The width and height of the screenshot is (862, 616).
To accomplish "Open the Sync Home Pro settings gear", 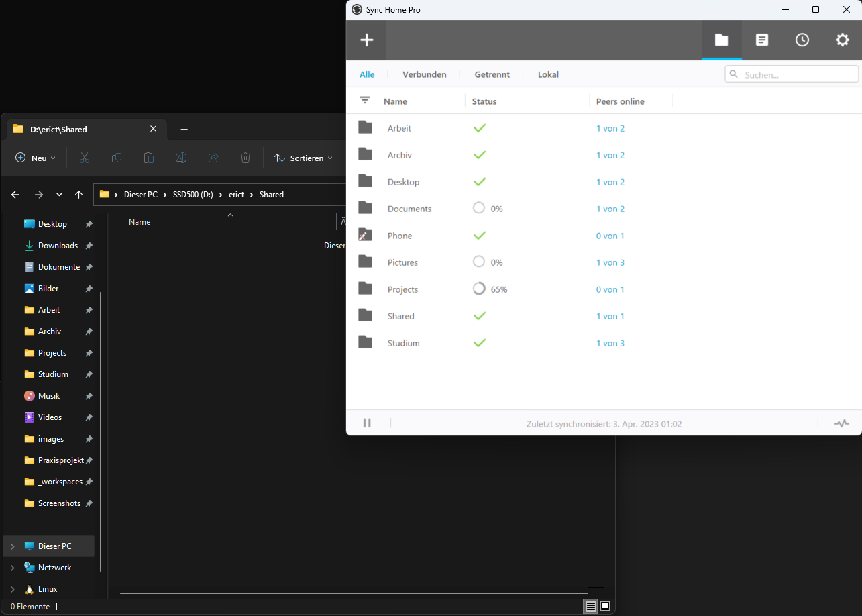I will [843, 40].
